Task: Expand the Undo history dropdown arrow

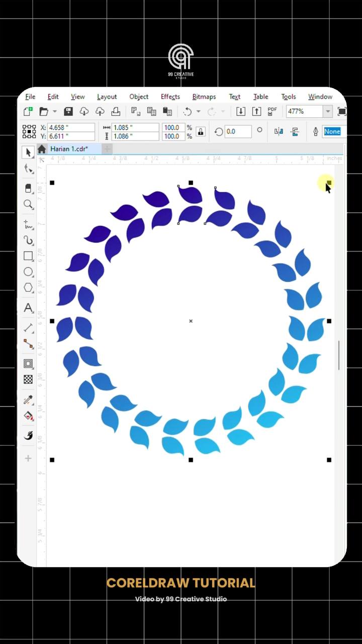Action: 198,111
